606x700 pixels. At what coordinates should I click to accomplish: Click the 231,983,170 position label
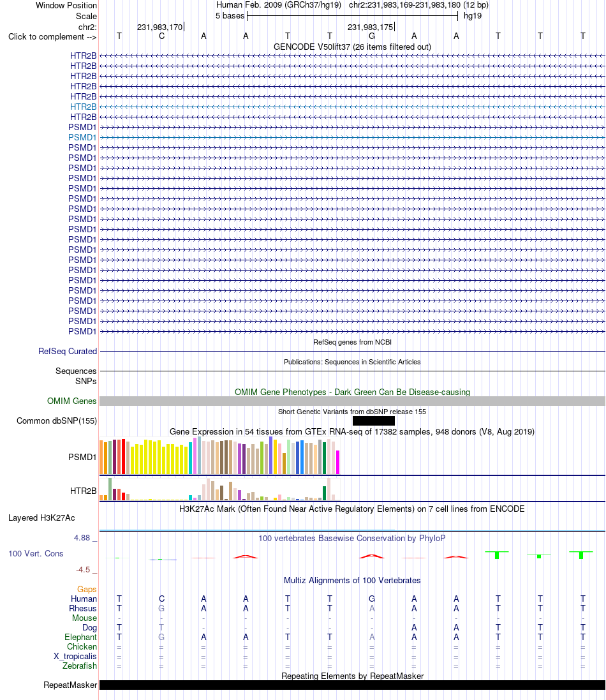(x=159, y=27)
